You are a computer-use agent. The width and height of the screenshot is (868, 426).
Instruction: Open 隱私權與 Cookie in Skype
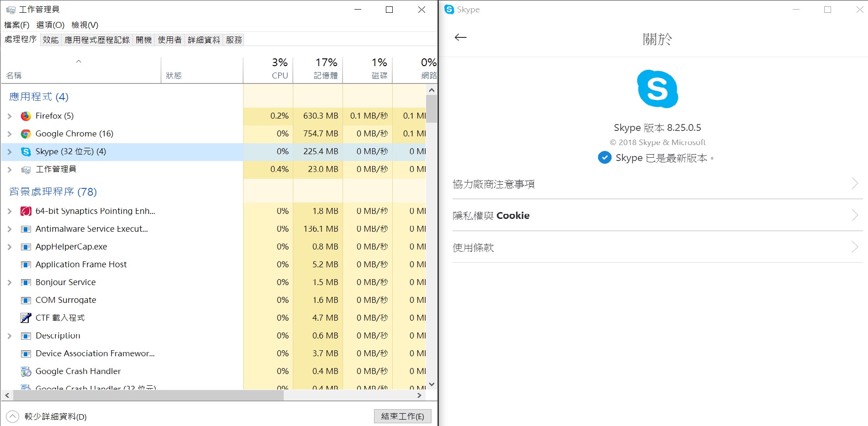(x=657, y=215)
